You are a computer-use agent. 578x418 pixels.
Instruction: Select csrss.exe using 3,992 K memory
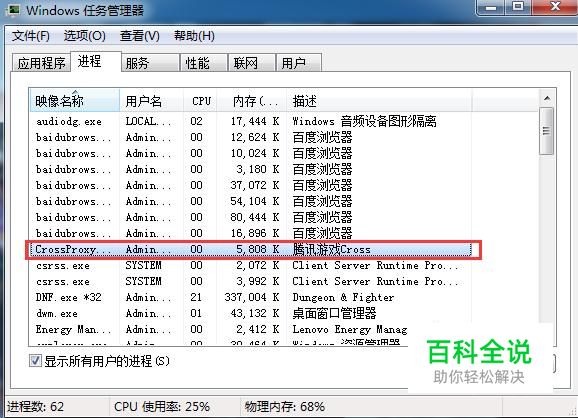pyautogui.click(x=250, y=282)
